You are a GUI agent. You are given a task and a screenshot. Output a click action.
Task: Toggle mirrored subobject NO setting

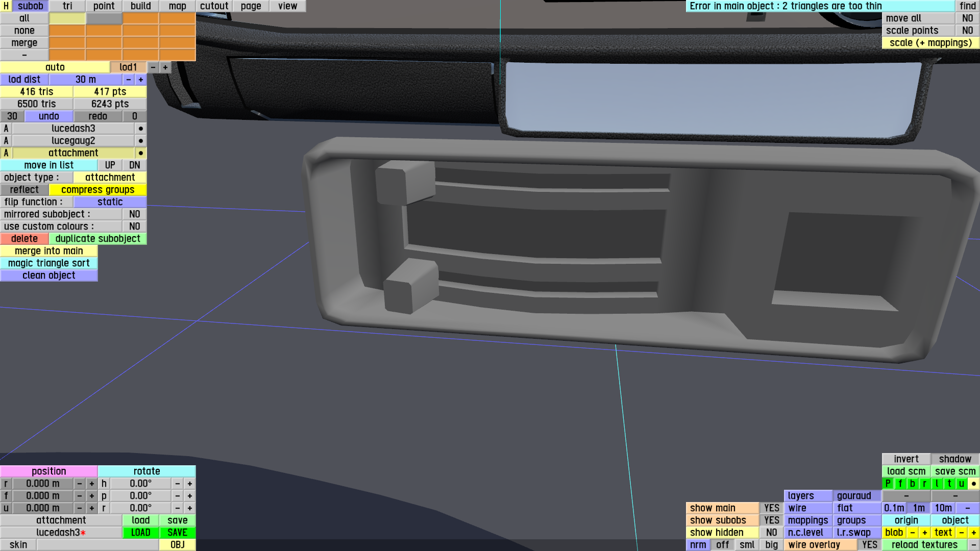(x=134, y=214)
